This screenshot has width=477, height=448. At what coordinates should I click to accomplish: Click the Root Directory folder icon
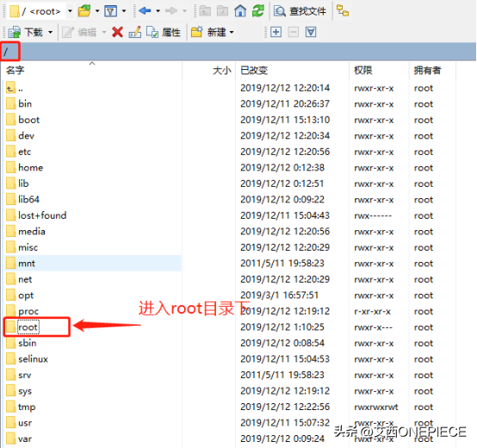coord(223,11)
